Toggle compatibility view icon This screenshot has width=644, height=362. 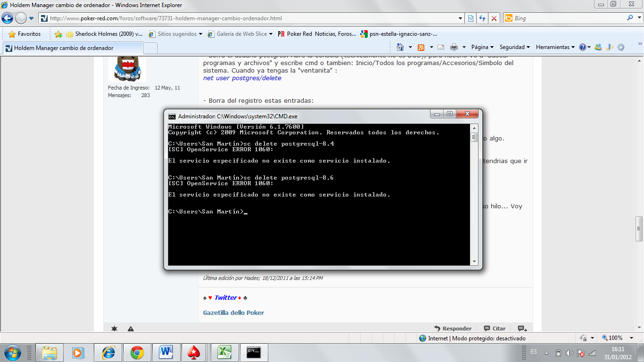point(471,18)
